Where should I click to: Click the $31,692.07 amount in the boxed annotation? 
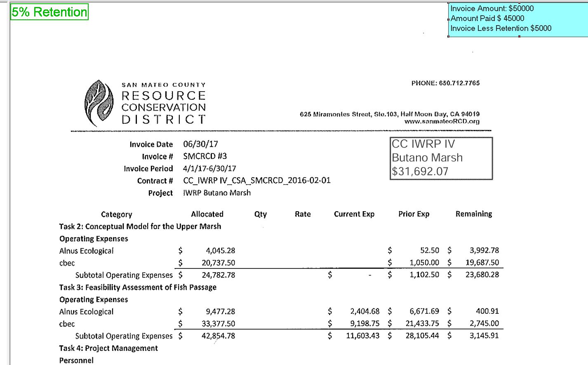(x=420, y=172)
